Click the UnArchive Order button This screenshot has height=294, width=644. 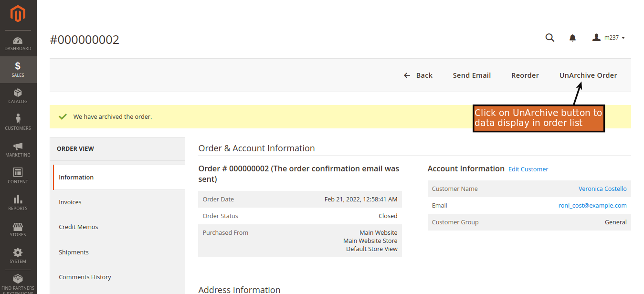(588, 75)
